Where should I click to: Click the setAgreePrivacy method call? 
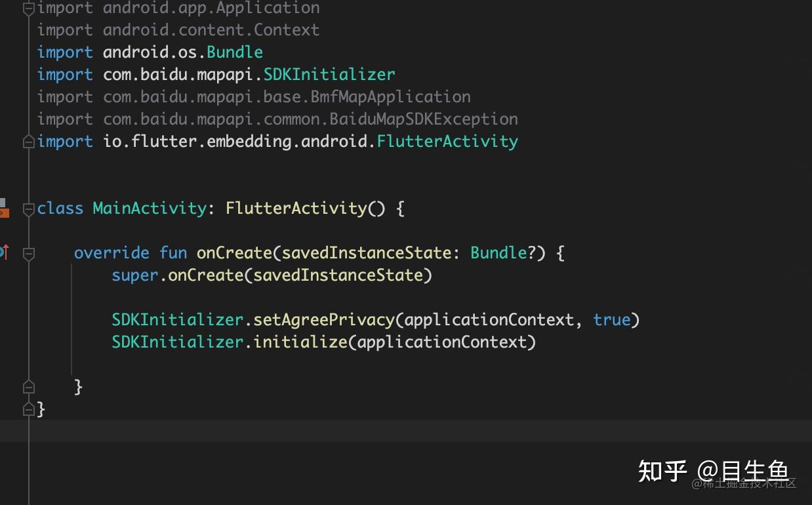324,319
